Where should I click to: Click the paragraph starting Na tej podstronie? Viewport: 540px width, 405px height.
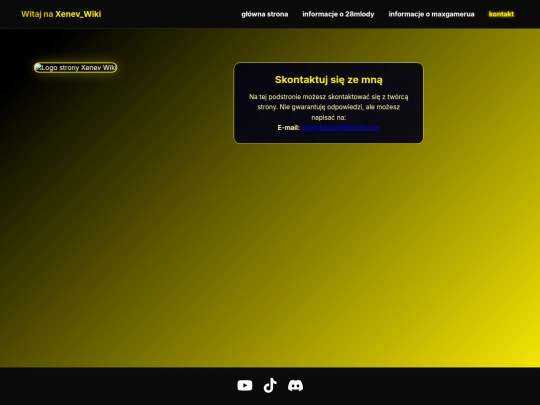(x=329, y=107)
